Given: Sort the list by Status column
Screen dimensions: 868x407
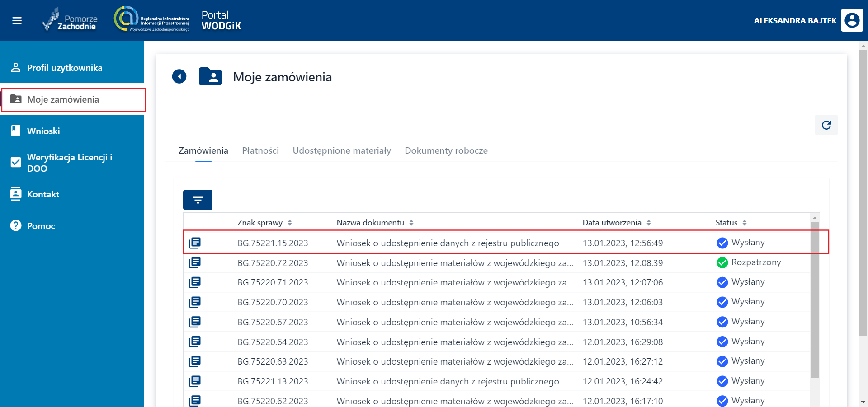Looking at the screenshot, I should pyautogui.click(x=744, y=222).
